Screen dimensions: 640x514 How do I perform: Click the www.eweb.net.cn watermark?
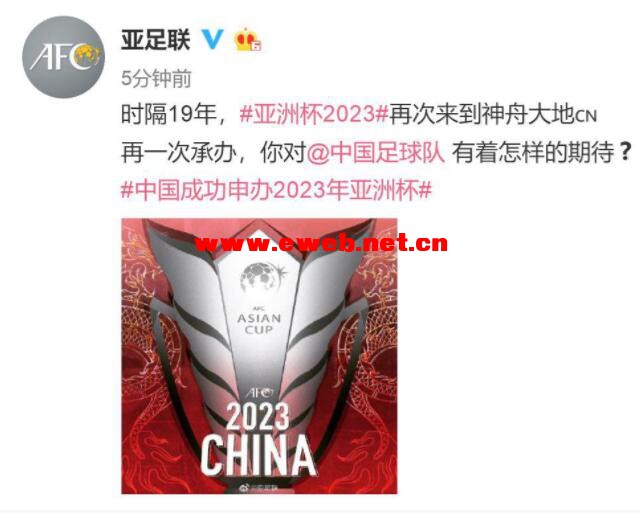click(321, 244)
